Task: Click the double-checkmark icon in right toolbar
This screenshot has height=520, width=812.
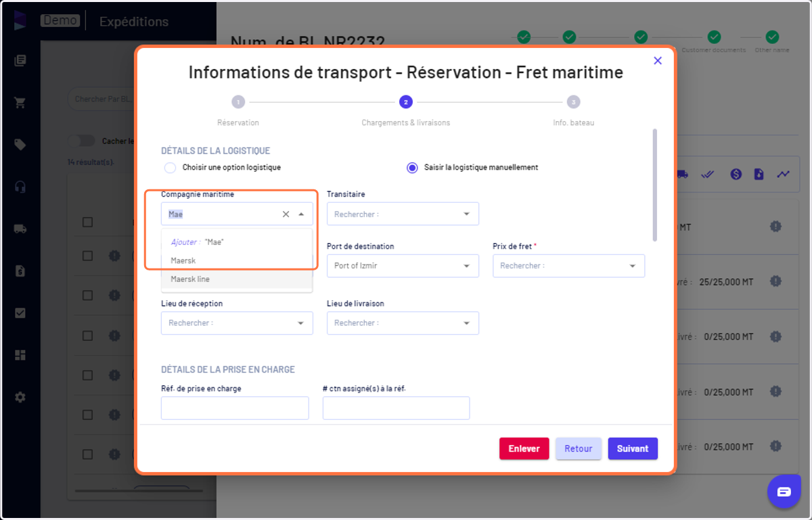Action: (x=708, y=174)
